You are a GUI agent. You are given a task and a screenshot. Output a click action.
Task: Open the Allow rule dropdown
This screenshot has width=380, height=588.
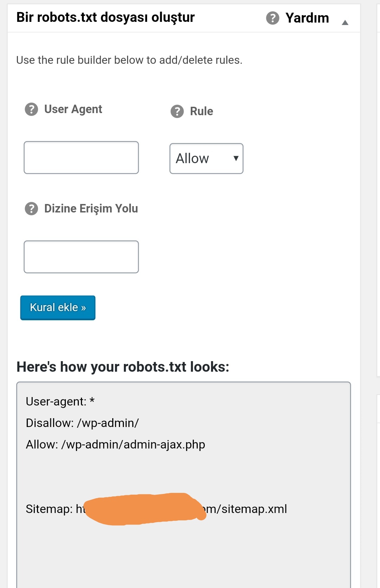[207, 159]
